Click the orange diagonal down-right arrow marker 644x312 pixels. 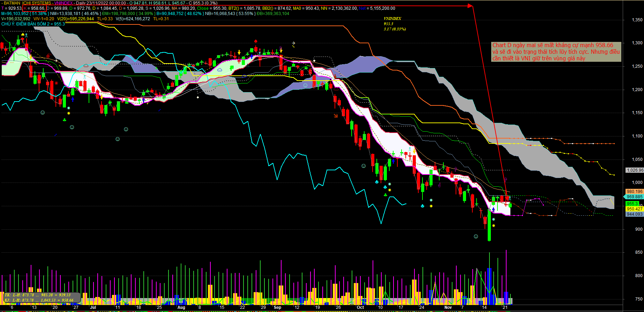336,116
